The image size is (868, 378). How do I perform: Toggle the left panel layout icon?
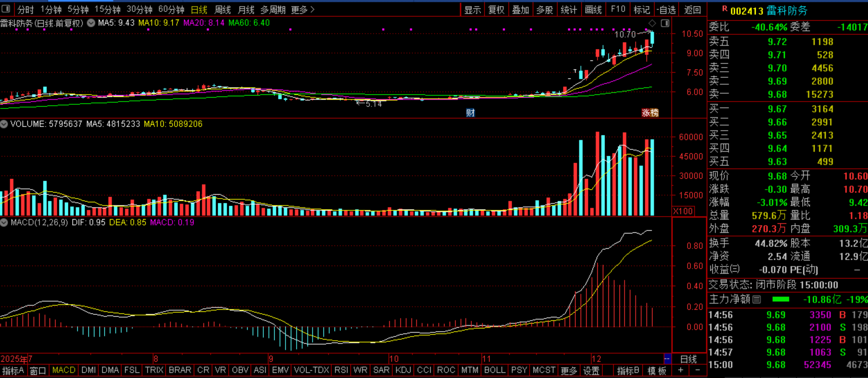pyautogui.click(x=6, y=9)
